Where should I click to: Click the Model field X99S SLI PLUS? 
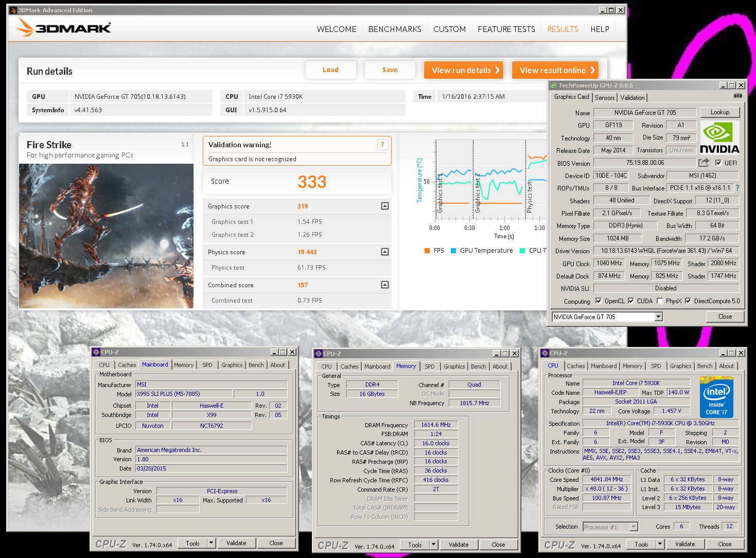[184, 394]
